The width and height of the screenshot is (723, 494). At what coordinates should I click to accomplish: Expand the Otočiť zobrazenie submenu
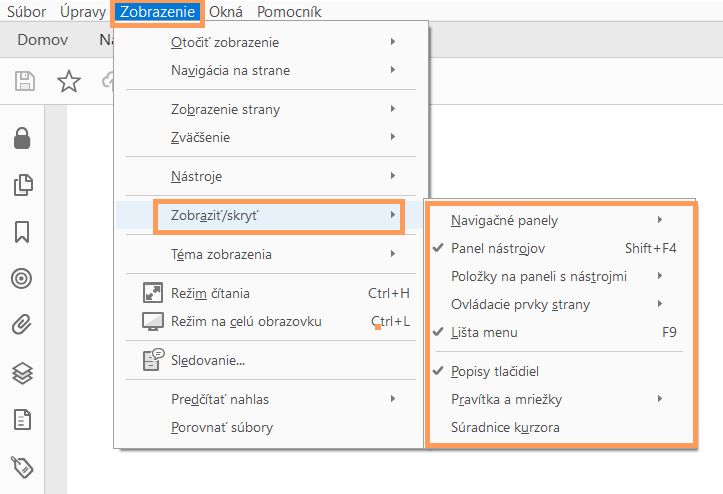click(x=225, y=42)
